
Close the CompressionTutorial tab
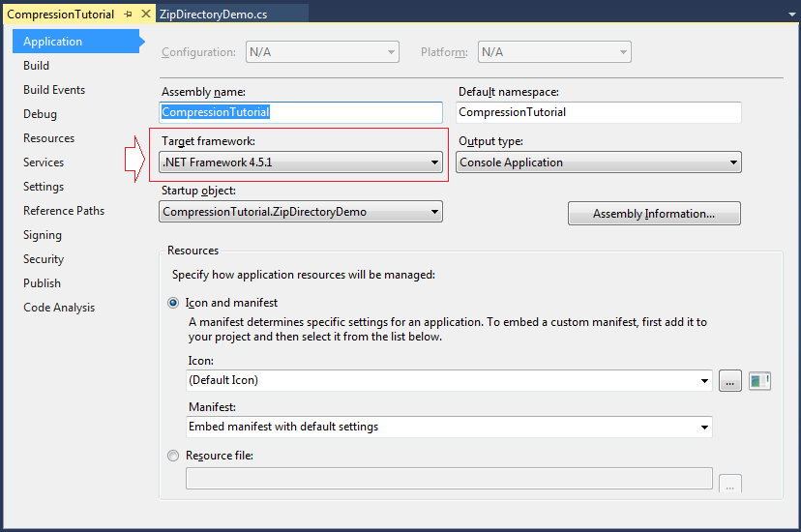pos(146,14)
